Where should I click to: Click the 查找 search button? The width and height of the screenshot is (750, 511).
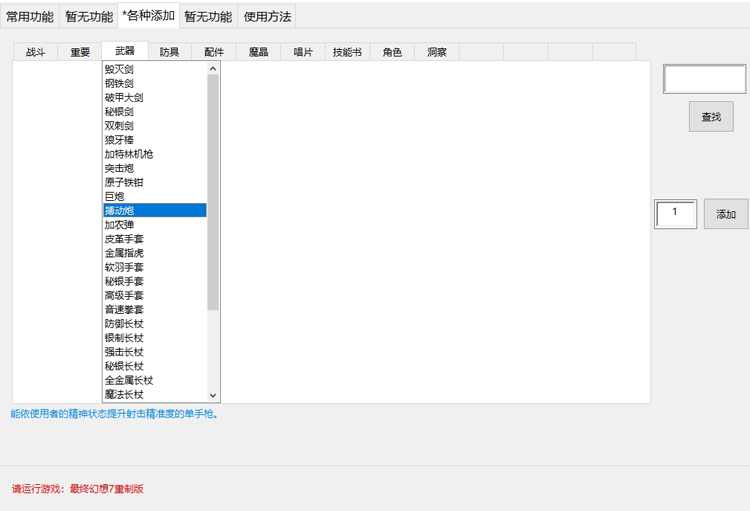[711, 116]
